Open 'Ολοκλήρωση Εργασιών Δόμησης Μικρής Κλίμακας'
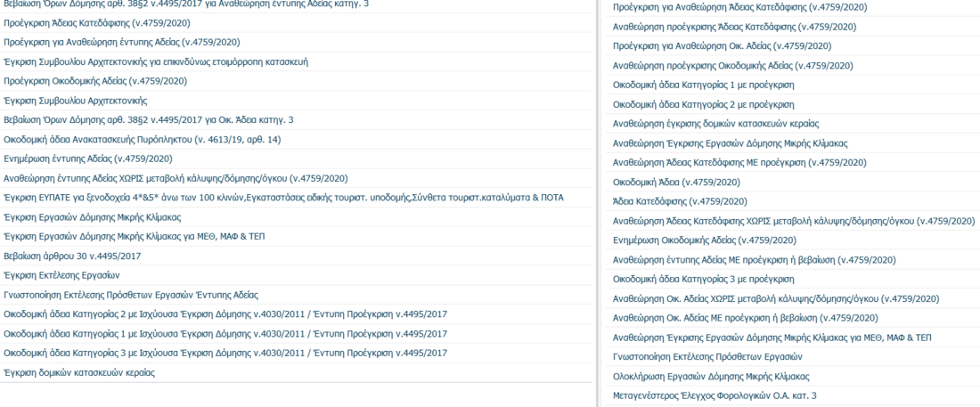The height and width of the screenshot is (407, 980). (x=711, y=377)
